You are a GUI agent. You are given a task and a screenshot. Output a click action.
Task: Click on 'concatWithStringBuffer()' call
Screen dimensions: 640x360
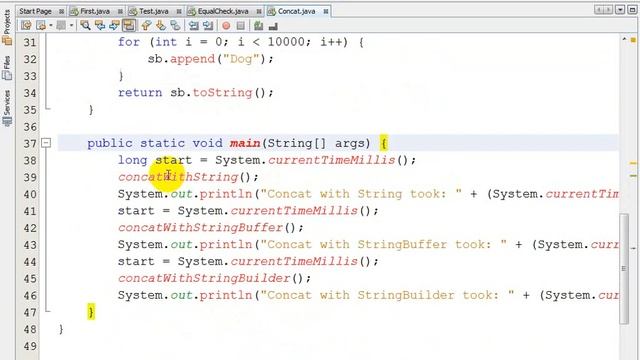pos(211,228)
